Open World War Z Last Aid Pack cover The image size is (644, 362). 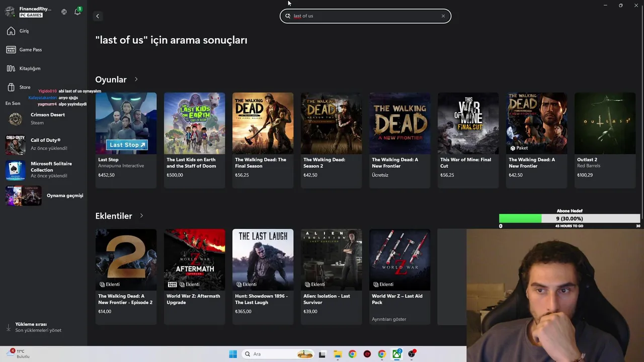click(399, 259)
